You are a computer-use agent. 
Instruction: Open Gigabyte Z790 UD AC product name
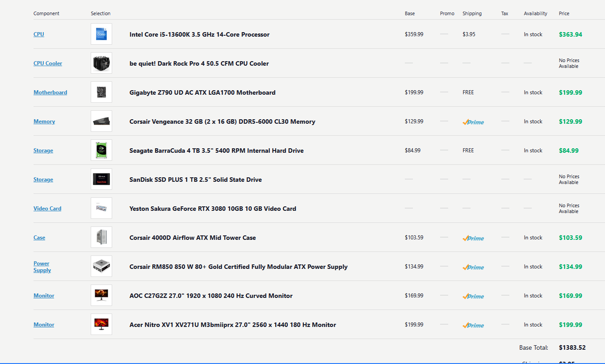click(202, 92)
